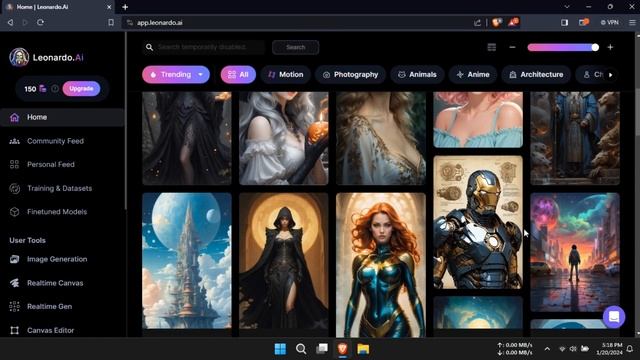Screen dimensions: 640x360
Task: Click the Home house icon
Action: [14, 118]
